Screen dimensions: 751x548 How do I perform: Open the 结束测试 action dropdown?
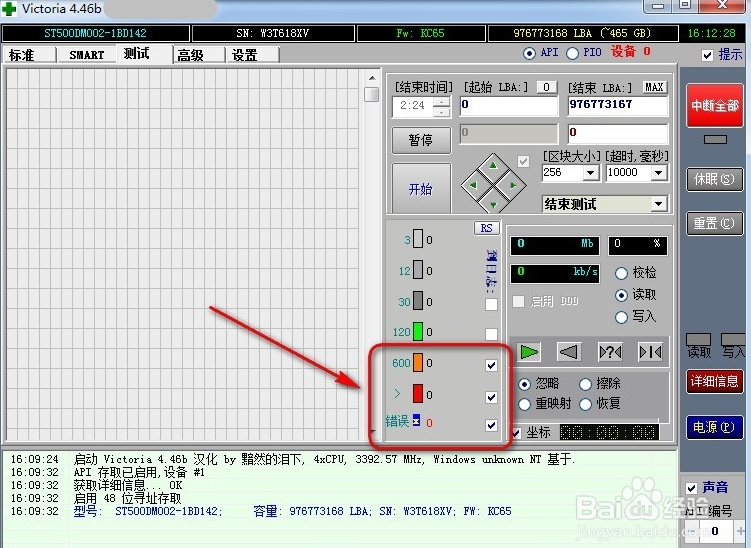click(659, 204)
